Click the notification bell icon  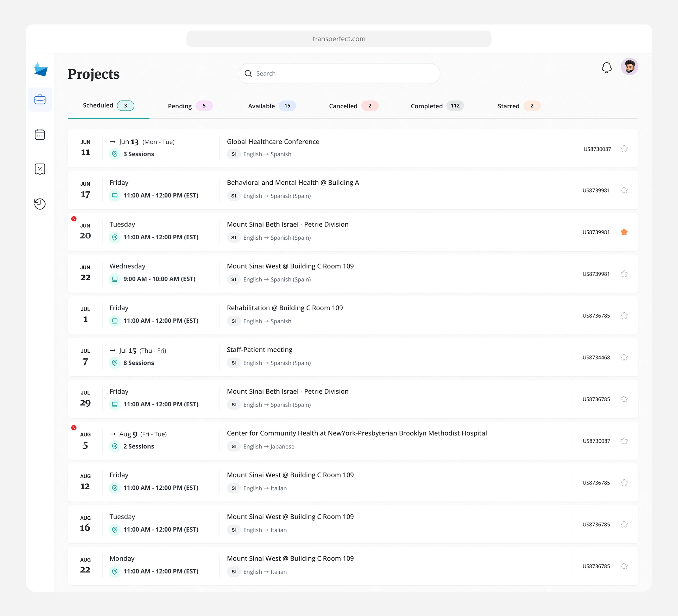click(606, 68)
